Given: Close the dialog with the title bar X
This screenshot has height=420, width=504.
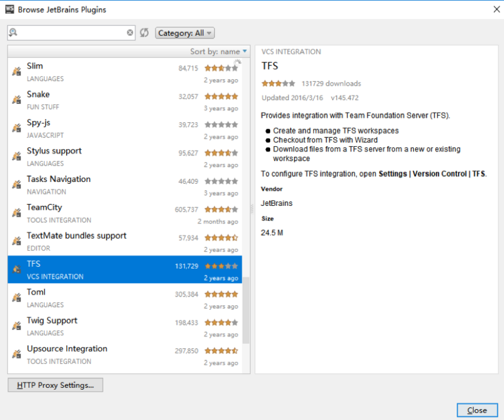Looking at the screenshot, I should pos(496,9).
